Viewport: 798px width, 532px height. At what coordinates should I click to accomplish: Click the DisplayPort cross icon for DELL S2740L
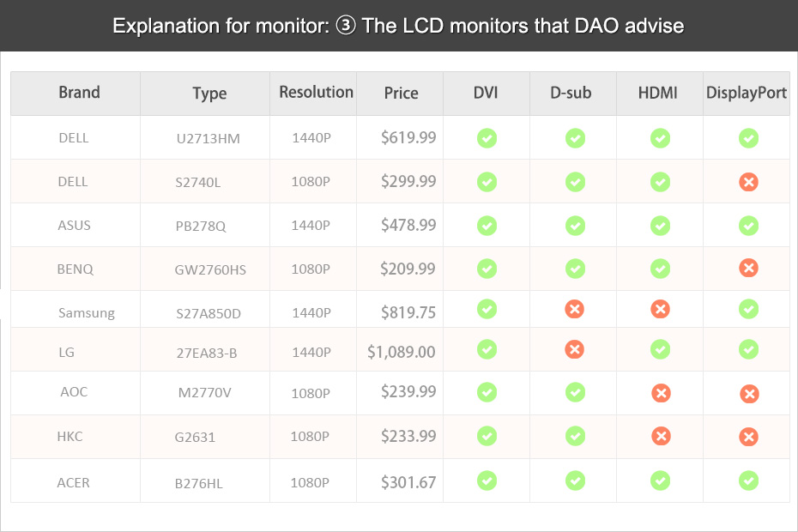pos(748,182)
